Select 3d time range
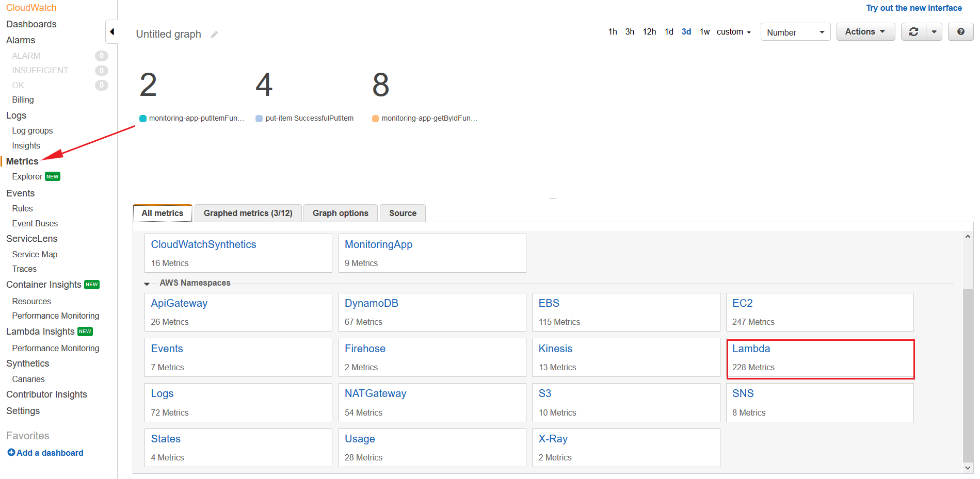The height and width of the screenshot is (479, 980). [686, 32]
